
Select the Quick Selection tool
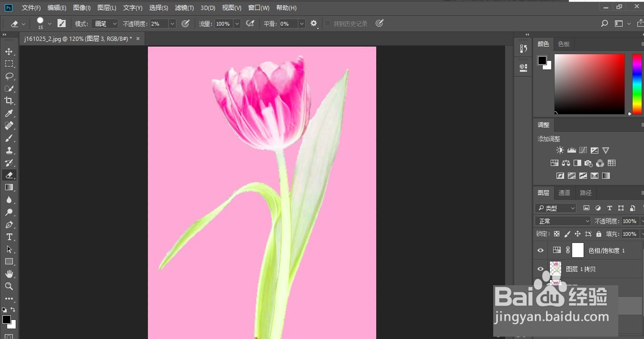click(x=9, y=88)
